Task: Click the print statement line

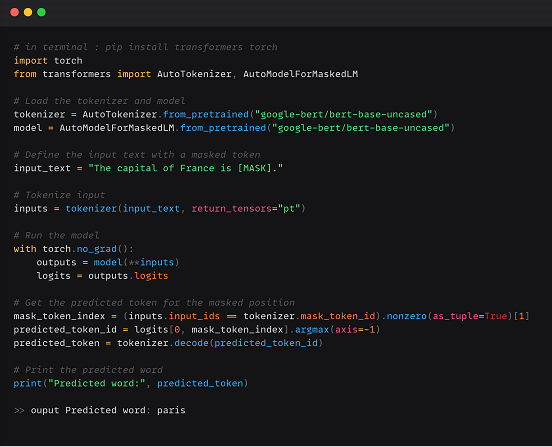Action: (x=131, y=383)
